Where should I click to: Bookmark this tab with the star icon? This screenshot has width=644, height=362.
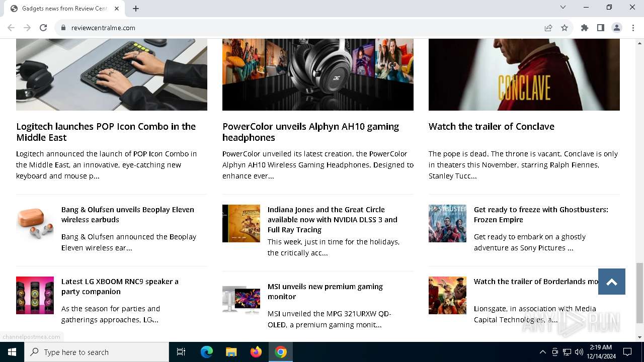pos(565,28)
